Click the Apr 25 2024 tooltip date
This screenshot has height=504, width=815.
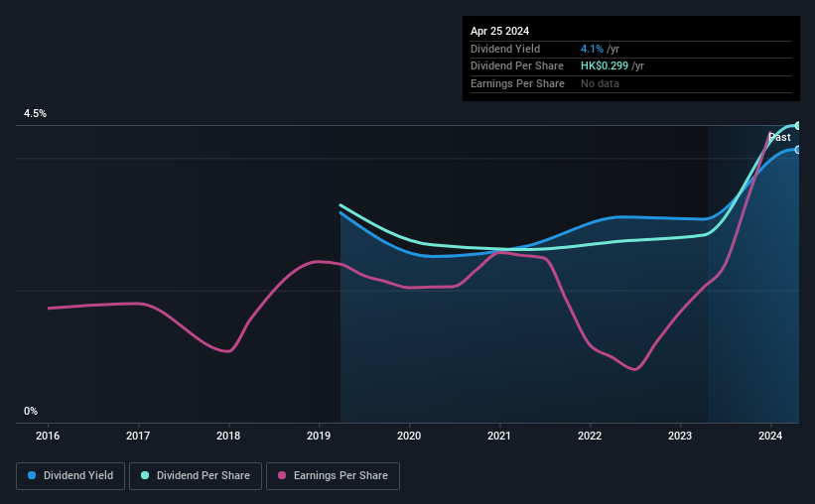tap(499, 31)
